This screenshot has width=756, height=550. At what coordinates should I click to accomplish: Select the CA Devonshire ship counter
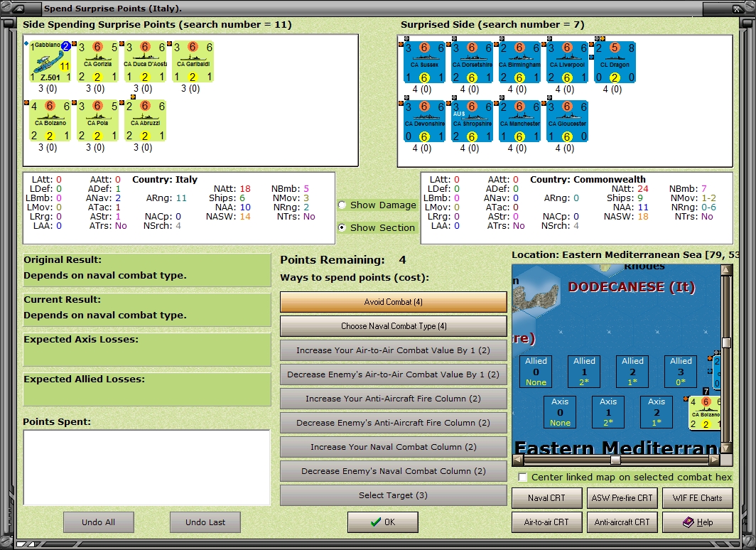[x=424, y=122]
